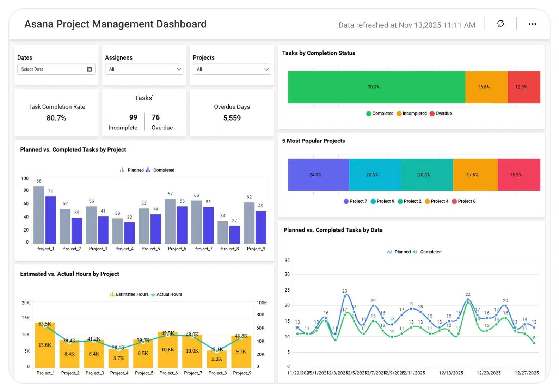This screenshot has height=392, width=559.
Task: Click Project_6 estimated hours bar 10.8K
Action: [168, 350]
